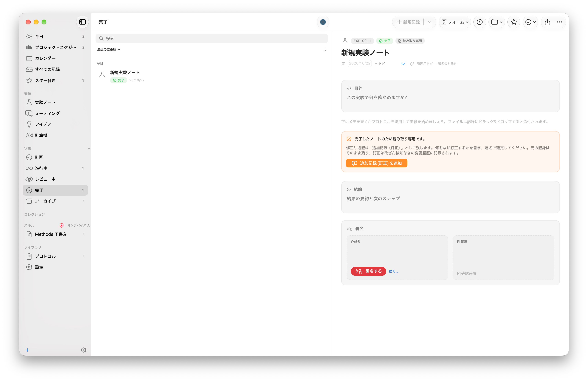Open 計算機 in sidebar

55,135
